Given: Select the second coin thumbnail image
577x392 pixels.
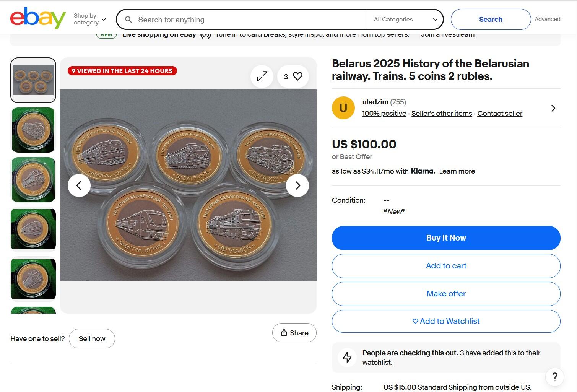Looking at the screenshot, I should pyautogui.click(x=33, y=130).
